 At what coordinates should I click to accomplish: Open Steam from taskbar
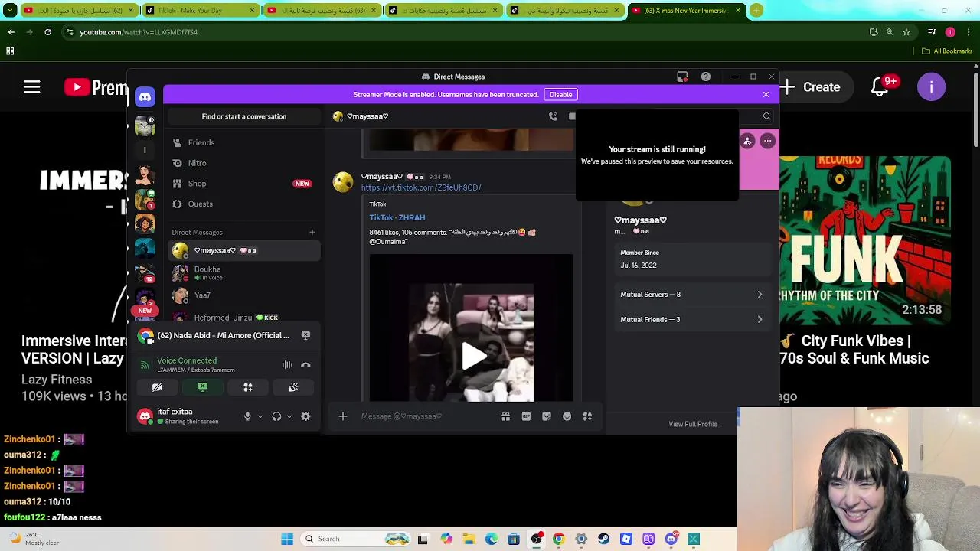[604, 539]
